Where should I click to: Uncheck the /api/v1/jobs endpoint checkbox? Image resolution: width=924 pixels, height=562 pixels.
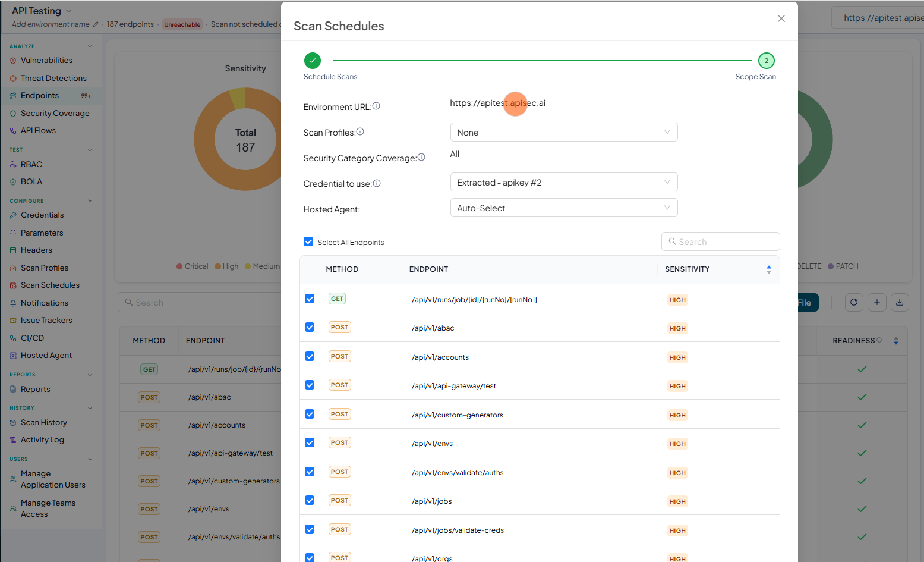[310, 500]
